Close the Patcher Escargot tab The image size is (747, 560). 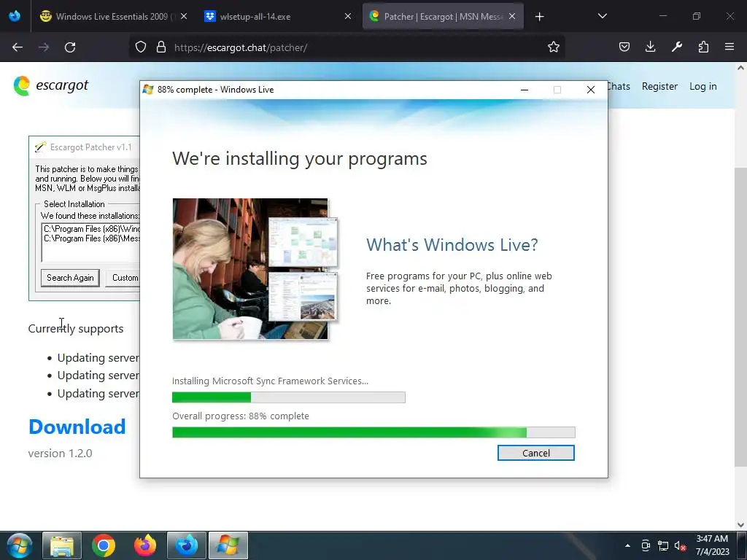click(x=512, y=16)
